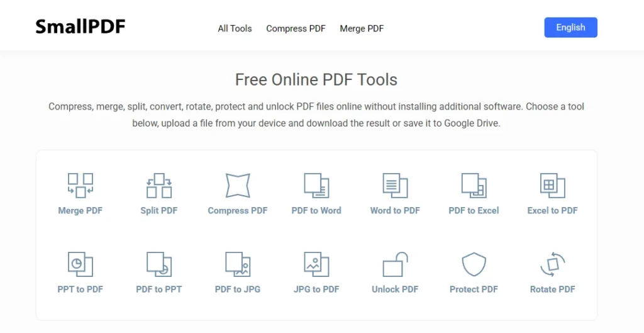Click the PDF to Excel text label
Image resolution: width=644 pixels, height=333 pixels.
tap(474, 210)
